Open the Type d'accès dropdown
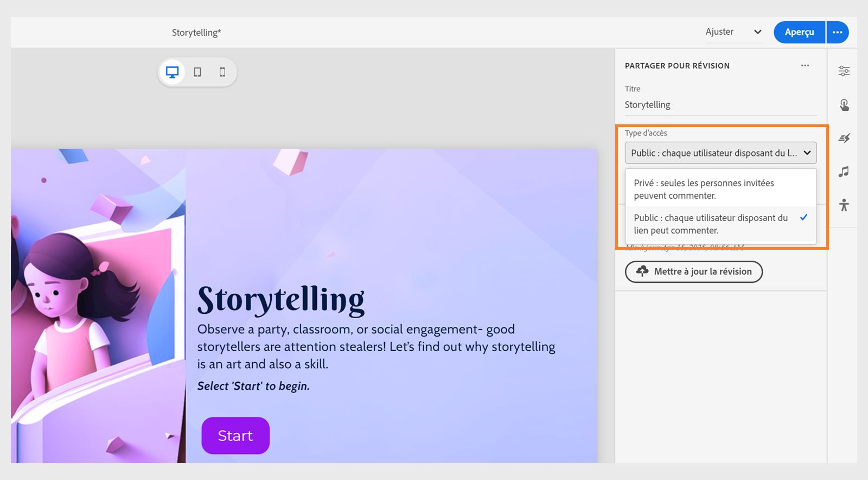Image resolution: width=868 pixels, height=480 pixels. pyautogui.click(x=720, y=153)
